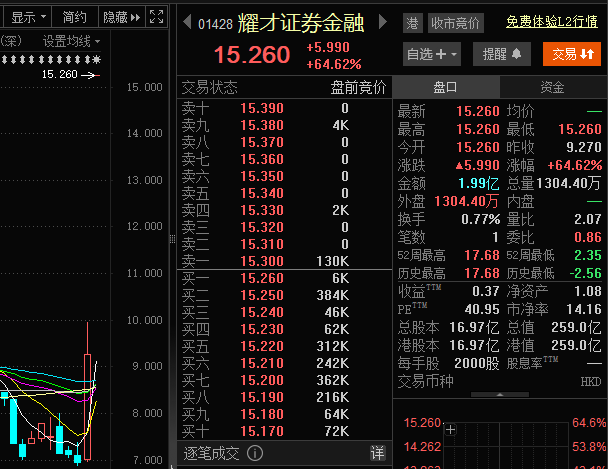Click 总值 value 259.0亿
Screen dimensions: 608x469
click(576, 327)
